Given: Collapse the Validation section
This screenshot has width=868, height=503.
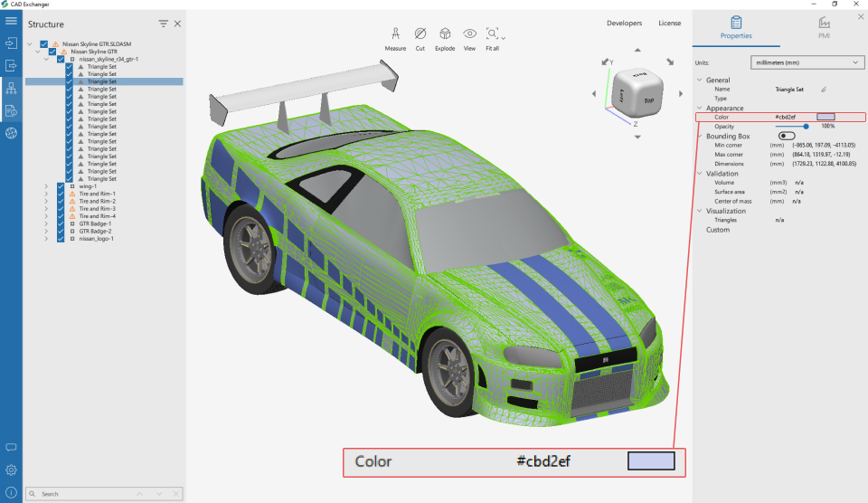Looking at the screenshot, I should coord(700,174).
